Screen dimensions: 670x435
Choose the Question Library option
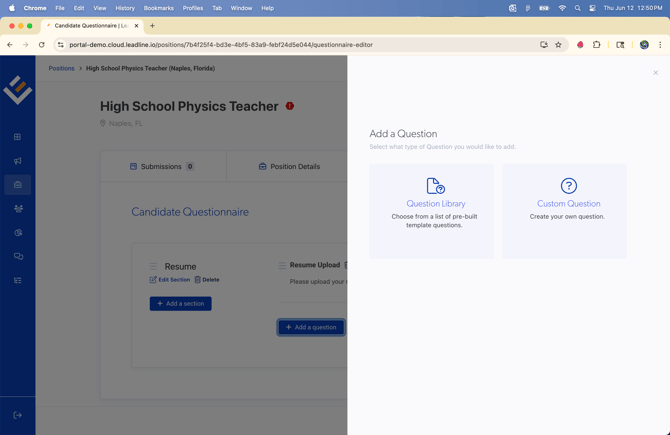coord(431,211)
